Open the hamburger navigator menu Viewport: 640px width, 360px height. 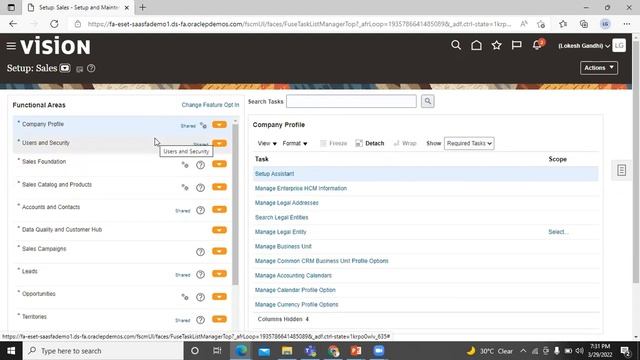[x=11, y=46]
